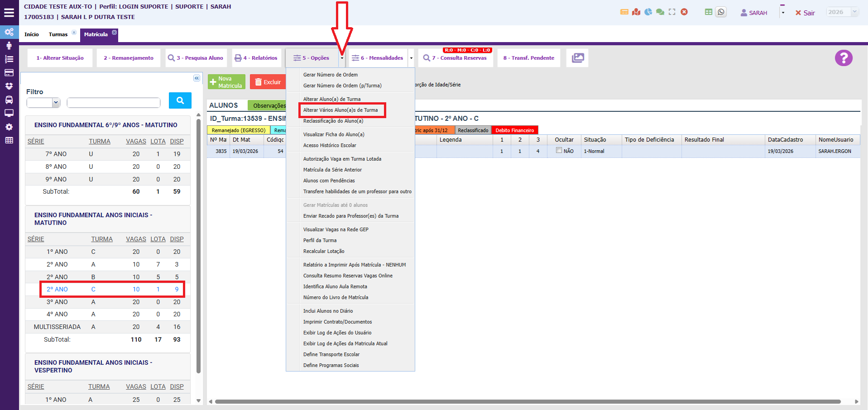Choose Reclassificação do Aluno(a) menu option
This screenshot has height=410, width=868.
(333, 121)
